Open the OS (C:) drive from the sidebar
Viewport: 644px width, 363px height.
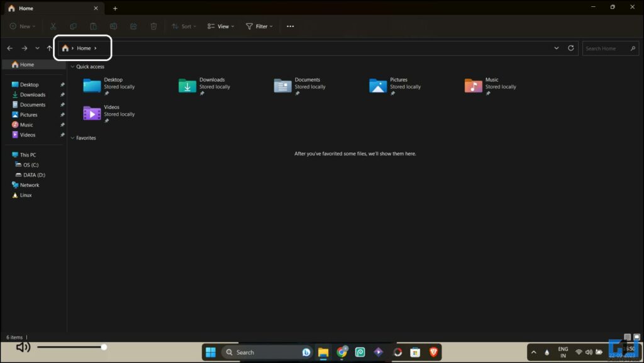point(29,165)
